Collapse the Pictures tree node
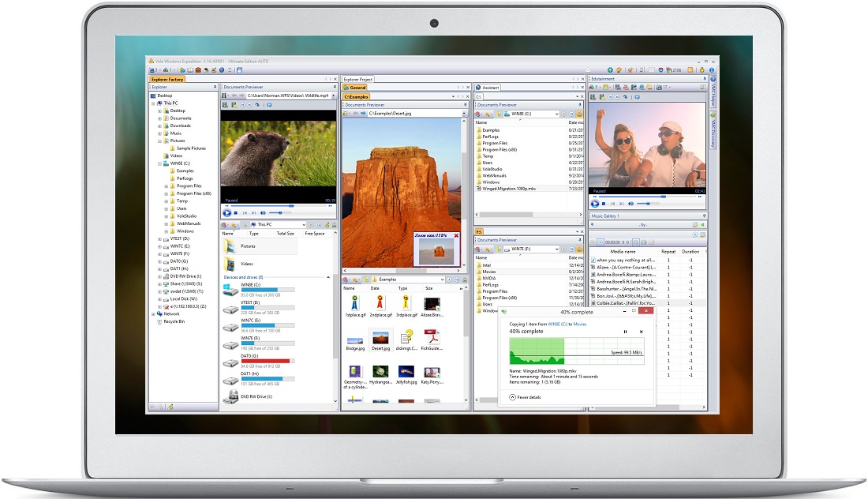Image resolution: width=868 pixels, height=499 pixels. click(x=159, y=141)
